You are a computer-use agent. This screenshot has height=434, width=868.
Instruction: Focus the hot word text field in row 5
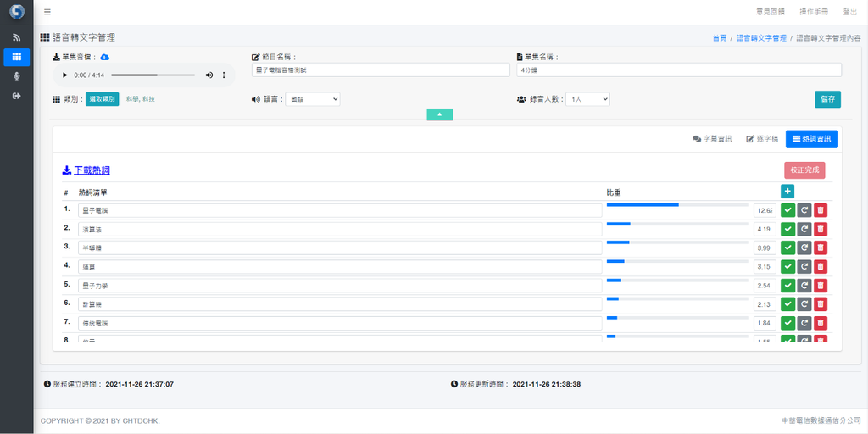[340, 286]
